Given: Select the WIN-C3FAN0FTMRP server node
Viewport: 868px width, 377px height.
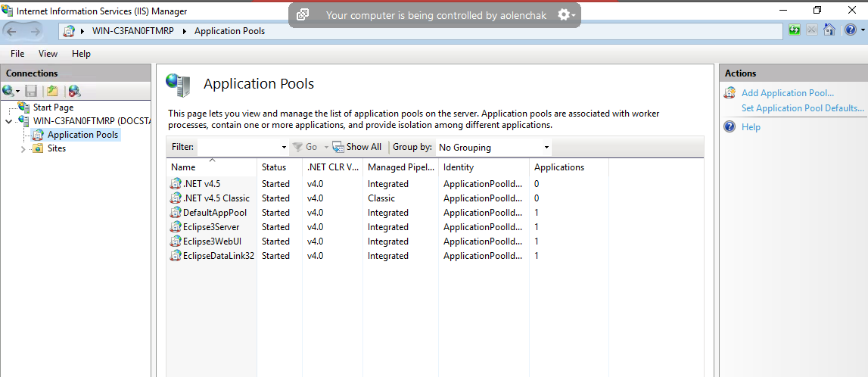Looking at the screenshot, I should pyautogui.click(x=93, y=120).
